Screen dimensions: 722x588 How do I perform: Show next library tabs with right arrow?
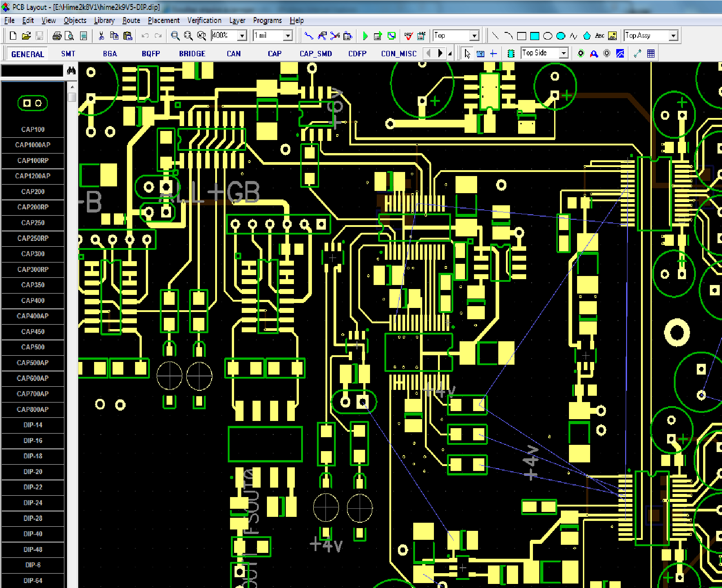coord(440,53)
